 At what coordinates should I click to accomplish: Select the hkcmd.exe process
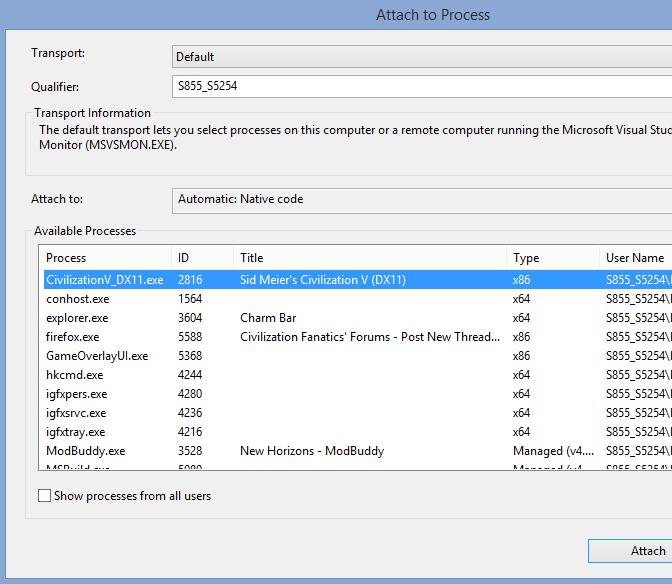pos(75,375)
